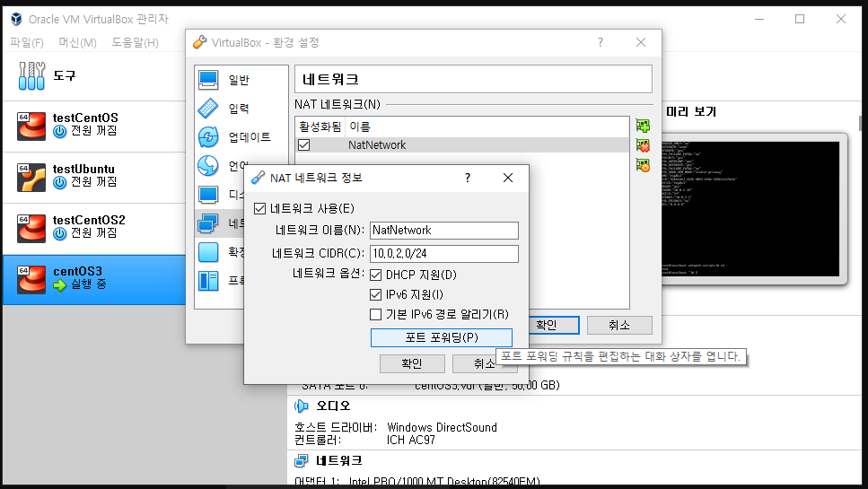
Task: Close the NAT 네트워크 정보 dialog
Action: (508, 178)
